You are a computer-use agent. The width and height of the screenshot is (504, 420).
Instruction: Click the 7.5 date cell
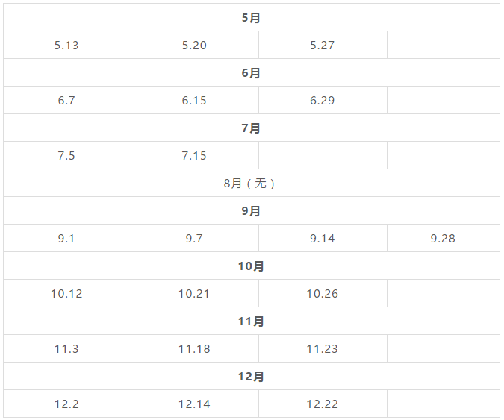67,155
